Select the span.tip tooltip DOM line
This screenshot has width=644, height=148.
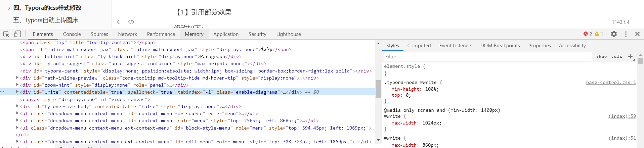point(88,42)
